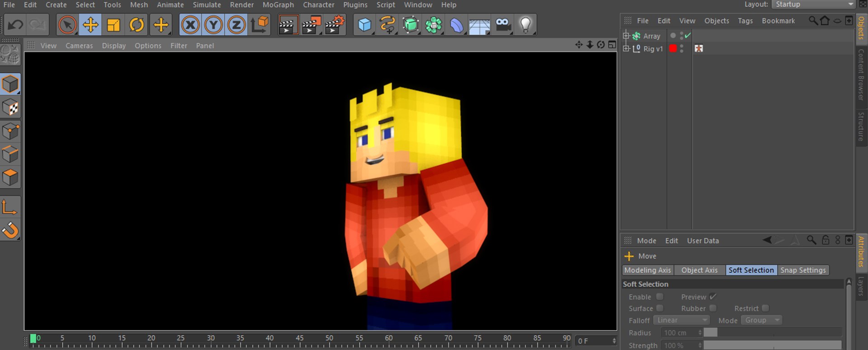Toggle Z axis lock

point(236,24)
